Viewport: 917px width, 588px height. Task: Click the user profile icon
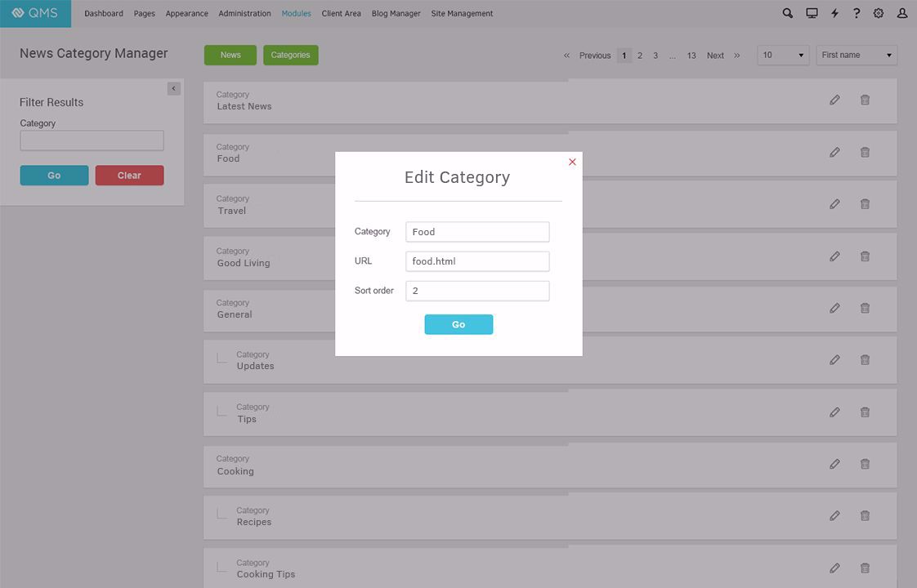[x=902, y=13]
